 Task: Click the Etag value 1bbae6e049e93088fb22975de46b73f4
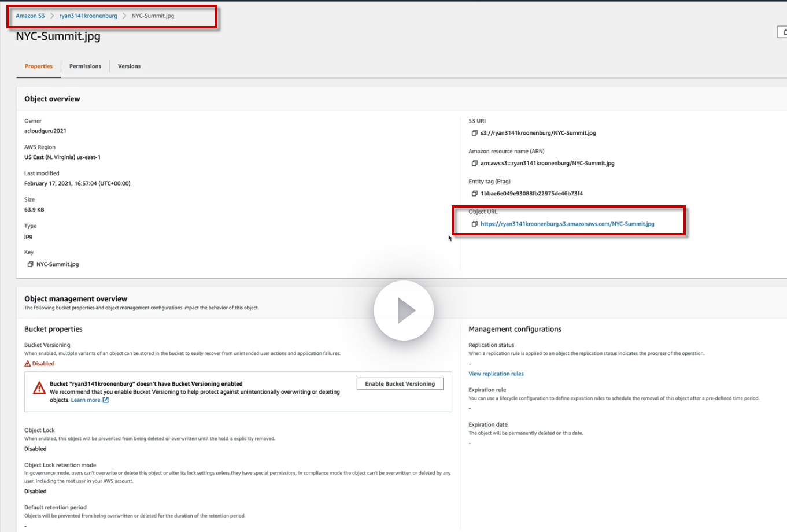[x=531, y=194]
